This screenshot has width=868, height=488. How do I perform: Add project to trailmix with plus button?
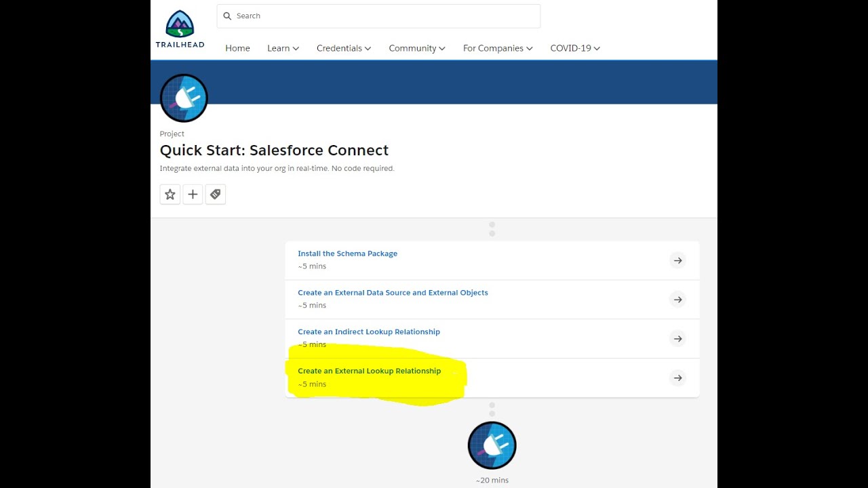pos(193,195)
